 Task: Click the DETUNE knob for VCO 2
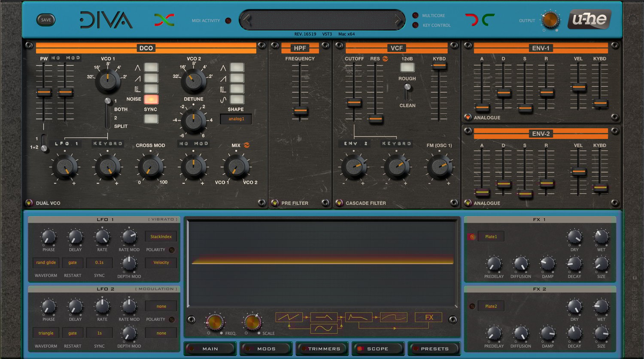coord(193,121)
